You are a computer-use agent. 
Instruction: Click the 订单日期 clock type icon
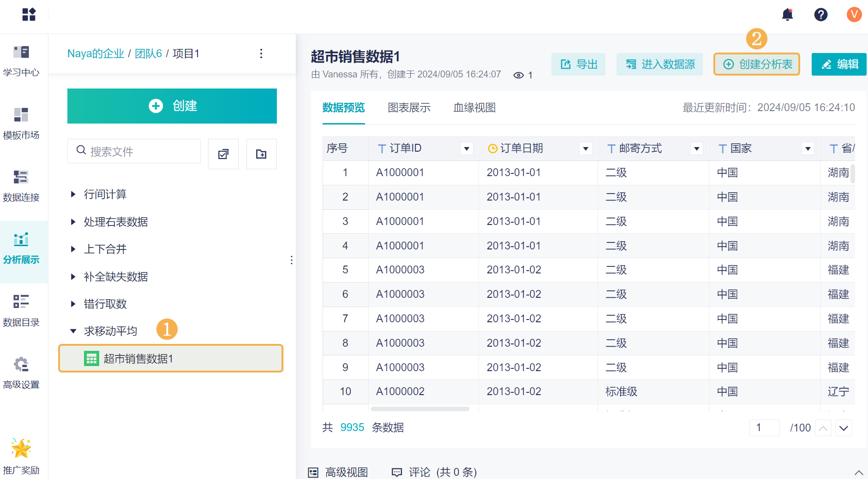[x=492, y=148]
